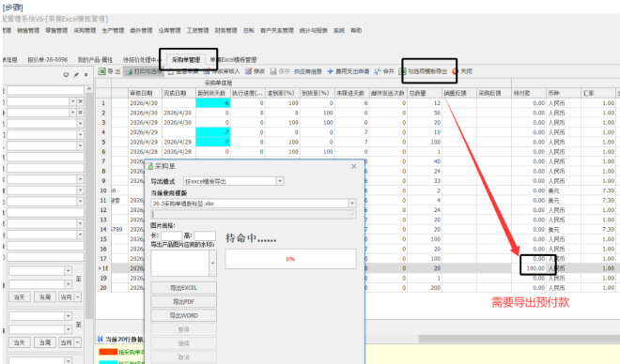Image resolution: width=620 pixels, height=364 pixels.
Task: Click the first 当天 date button
Action: [x=20, y=296]
